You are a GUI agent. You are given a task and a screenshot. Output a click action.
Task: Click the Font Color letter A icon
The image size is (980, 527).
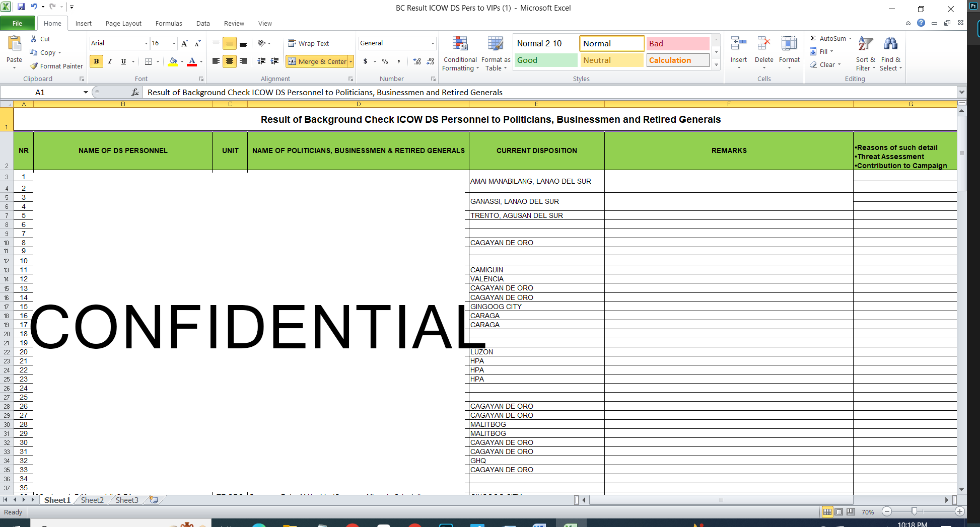(x=192, y=61)
